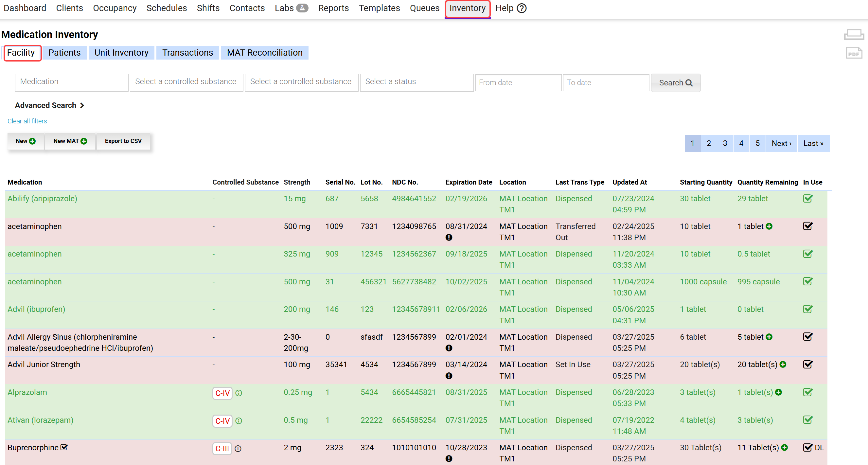Toggle In Use check for Advil (ibuprofen) row
The width and height of the screenshot is (868, 465).
808,309
